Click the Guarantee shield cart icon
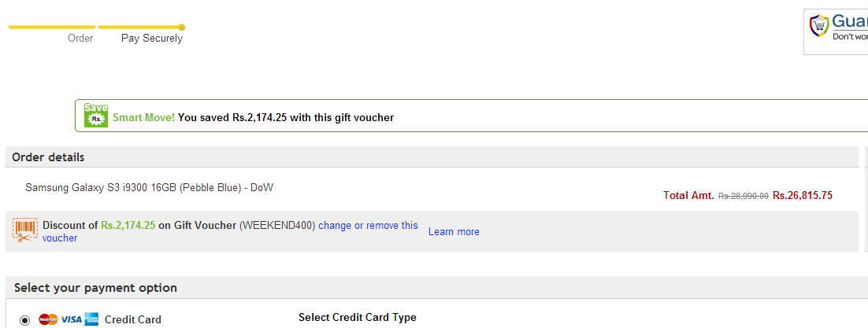 click(818, 26)
